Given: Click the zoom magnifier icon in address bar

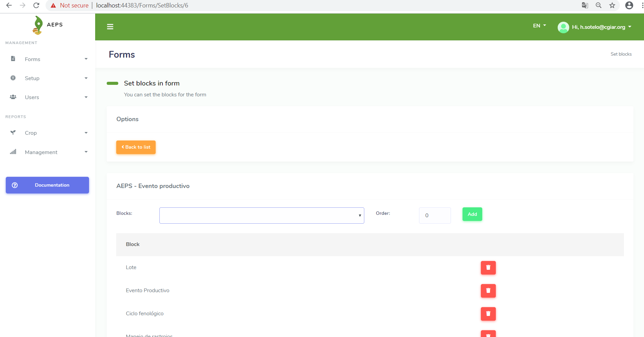Looking at the screenshot, I should [x=598, y=5].
